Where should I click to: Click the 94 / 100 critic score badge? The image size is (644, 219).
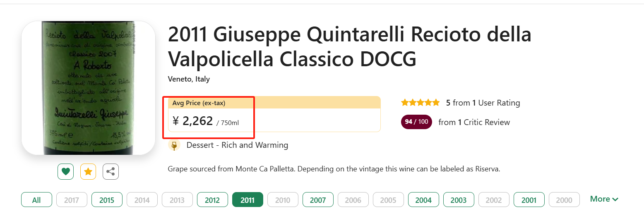tap(416, 122)
